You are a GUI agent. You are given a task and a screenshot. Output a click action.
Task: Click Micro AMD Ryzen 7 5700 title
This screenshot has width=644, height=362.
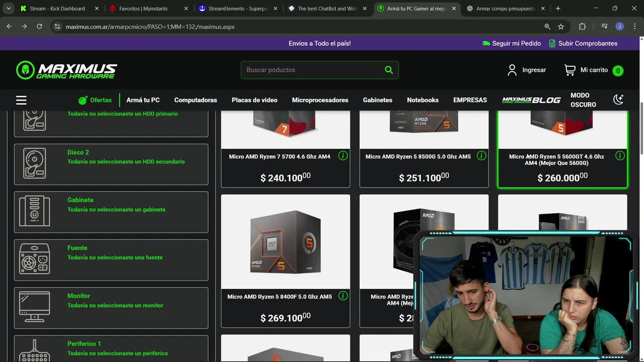coord(280,156)
